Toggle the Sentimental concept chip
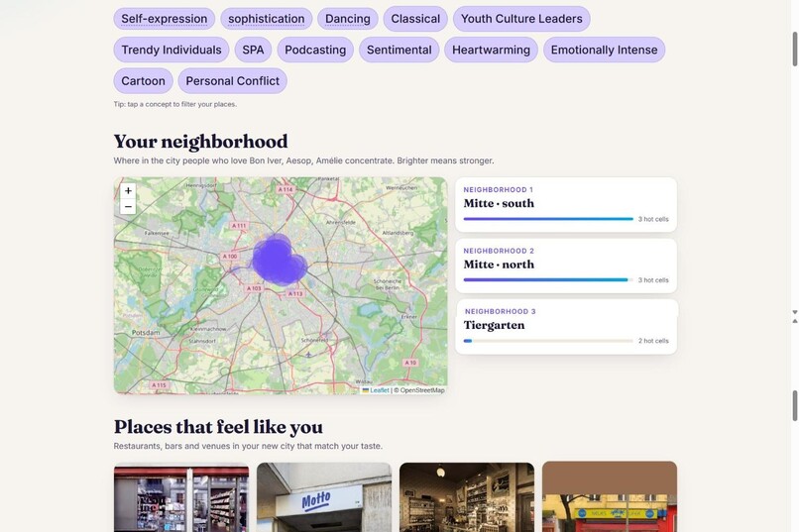This screenshot has height=532, width=799. [399, 50]
